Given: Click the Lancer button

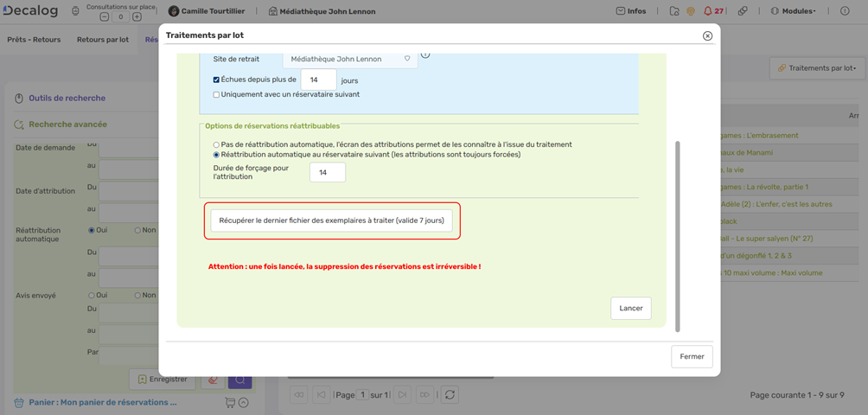Looking at the screenshot, I should [x=630, y=309].
